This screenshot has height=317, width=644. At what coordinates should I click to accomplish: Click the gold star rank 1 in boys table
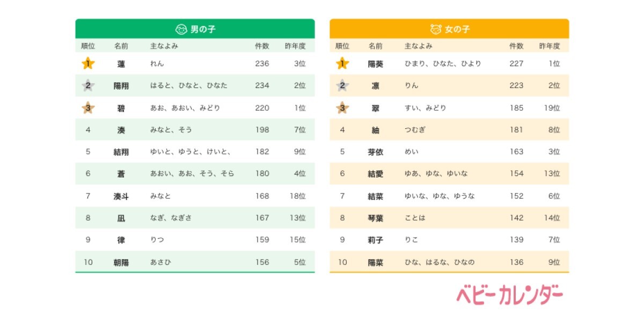click(x=89, y=63)
